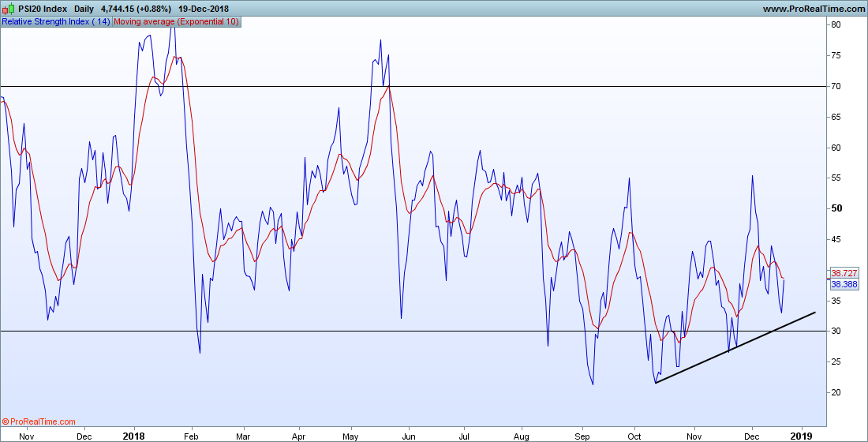The height and width of the screenshot is (442, 868).
Task: Follow the ©ProRealTime.com link at bottom left
Action: [39, 422]
